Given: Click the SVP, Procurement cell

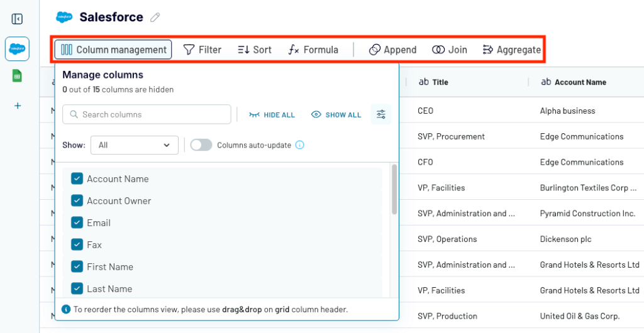Looking at the screenshot, I should tap(451, 136).
